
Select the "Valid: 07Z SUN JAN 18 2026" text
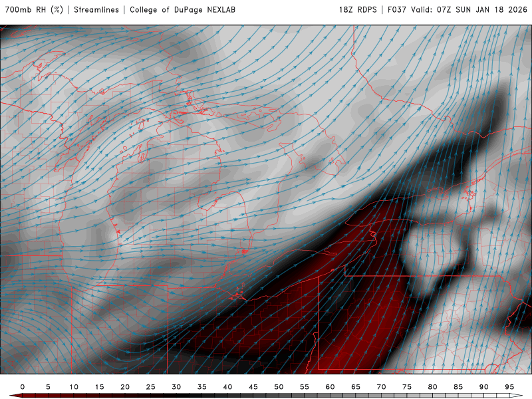[469, 9]
